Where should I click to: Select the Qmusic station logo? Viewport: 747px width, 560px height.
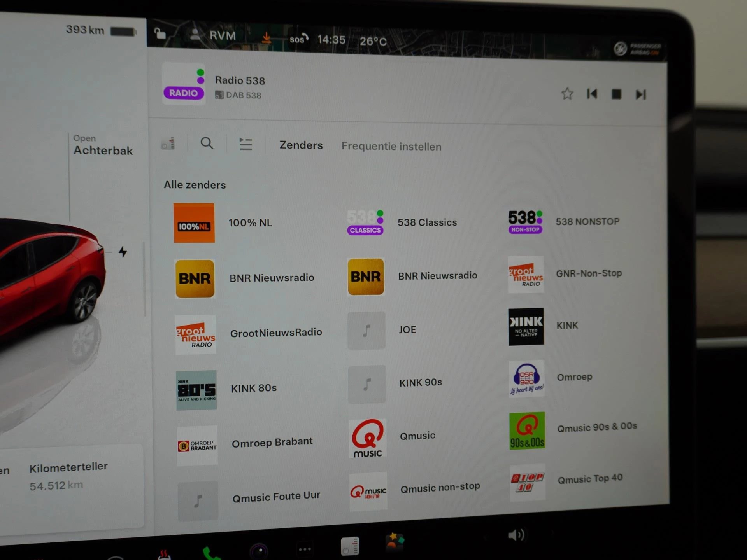367,438
